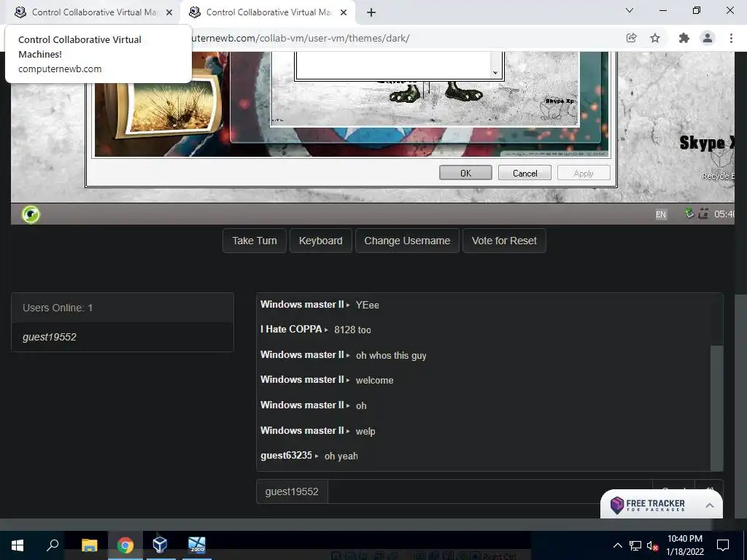Click the 'YEee' chat message
Image resolution: width=747 pixels, height=560 pixels.
[368, 305]
